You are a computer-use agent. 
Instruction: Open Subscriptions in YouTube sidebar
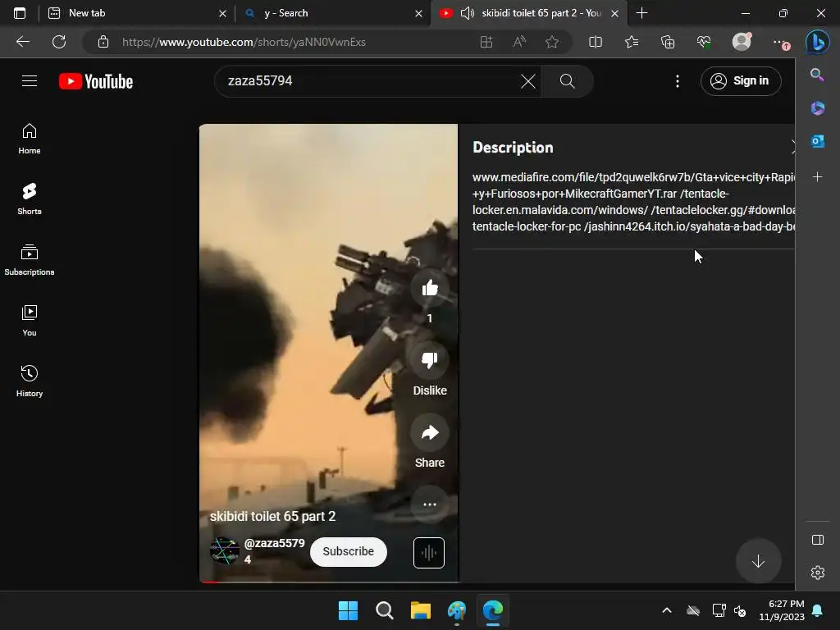click(x=30, y=260)
